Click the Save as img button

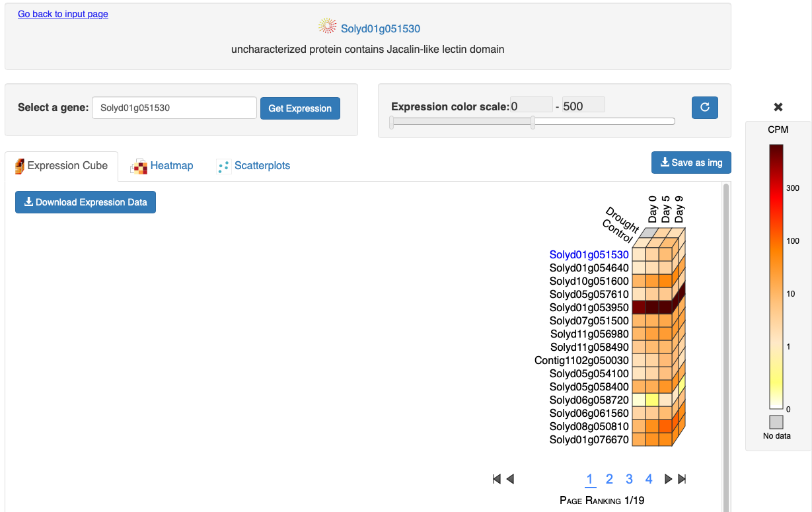coord(691,163)
